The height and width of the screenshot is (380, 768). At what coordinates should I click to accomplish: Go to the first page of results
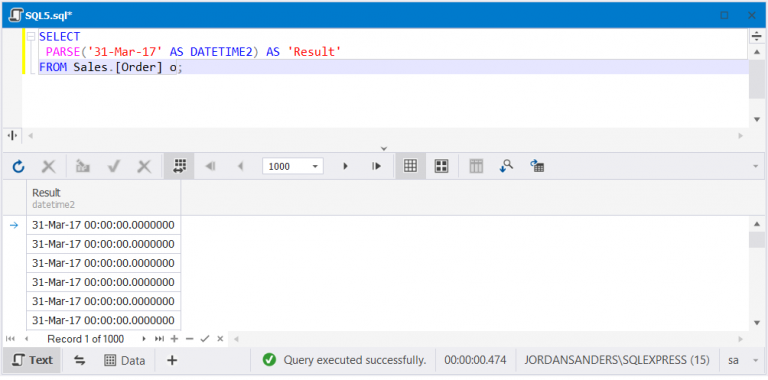point(211,166)
